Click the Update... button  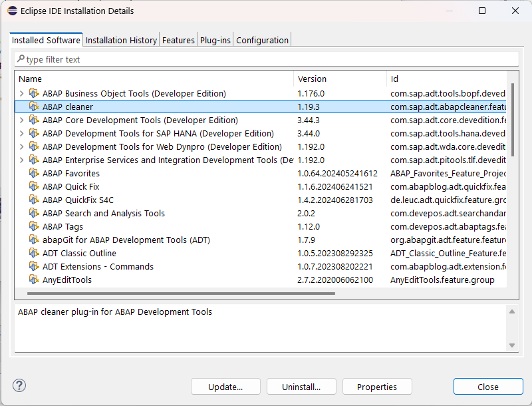pyautogui.click(x=225, y=387)
